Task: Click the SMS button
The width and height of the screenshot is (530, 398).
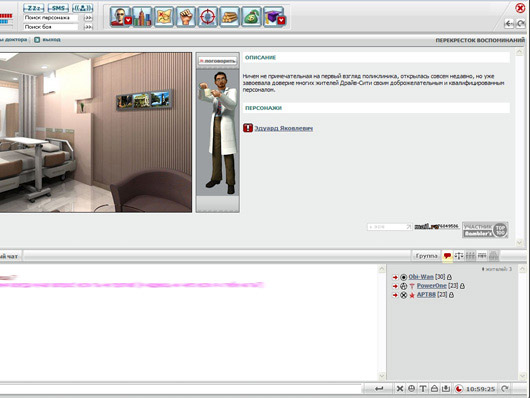Action: 58,8
